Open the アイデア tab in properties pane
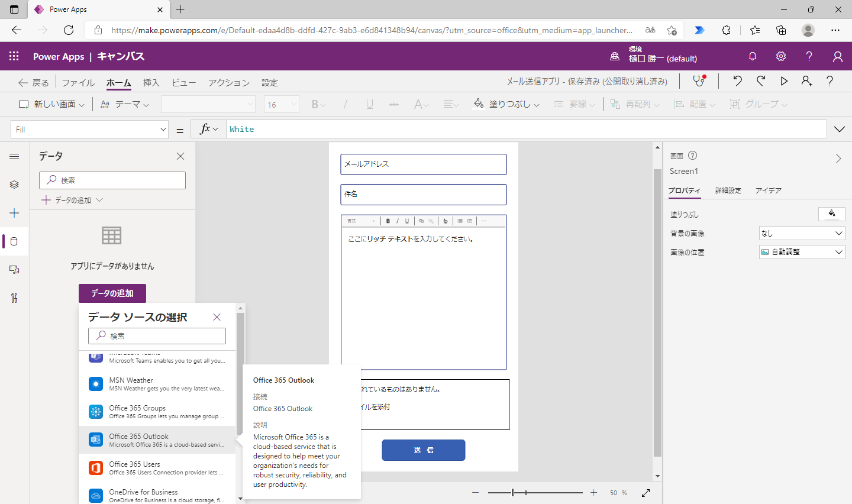852x504 pixels. point(769,190)
